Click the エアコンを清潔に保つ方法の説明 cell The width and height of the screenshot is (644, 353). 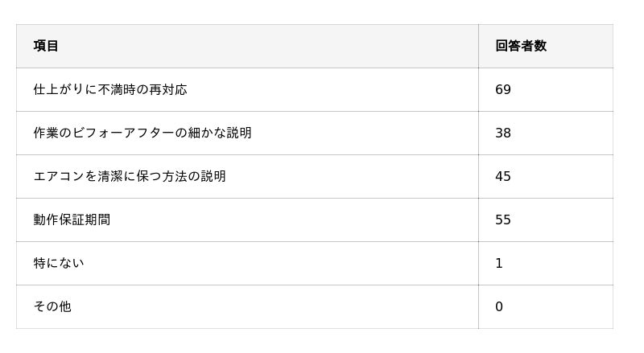pyautogui.click(x=129, y=176)
